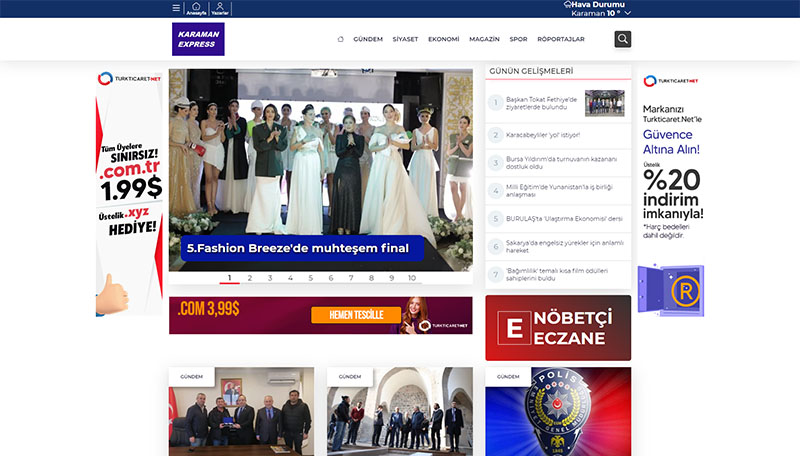
Task: Open news 'Başkan Tokat Fethiye'de ziyaretlerde bulundu'
Action: (541, 103)
